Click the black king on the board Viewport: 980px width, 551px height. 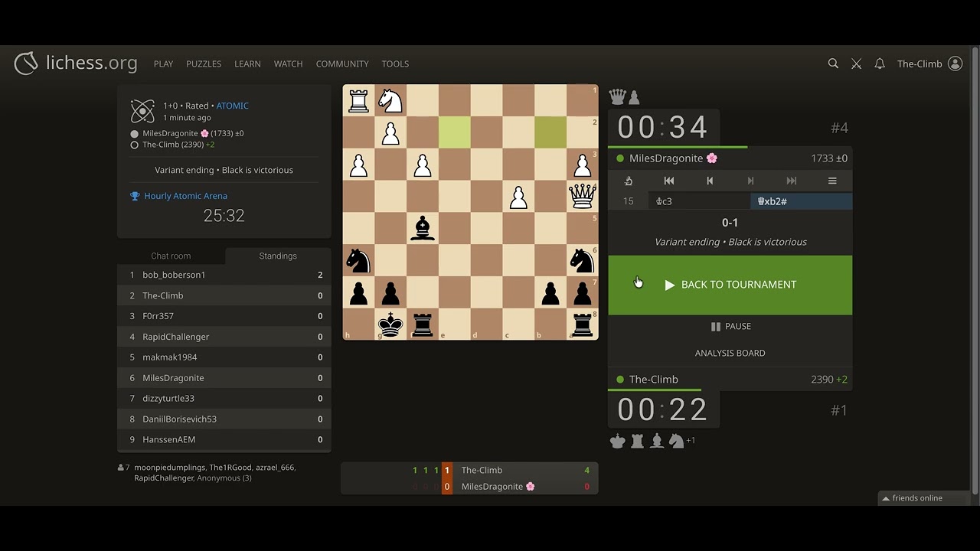pos(390,324)
